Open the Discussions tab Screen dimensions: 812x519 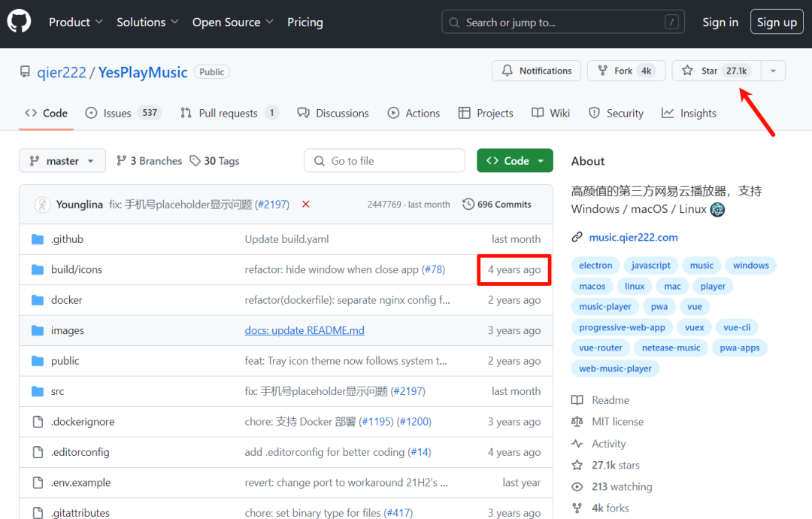tap(333, 113)
